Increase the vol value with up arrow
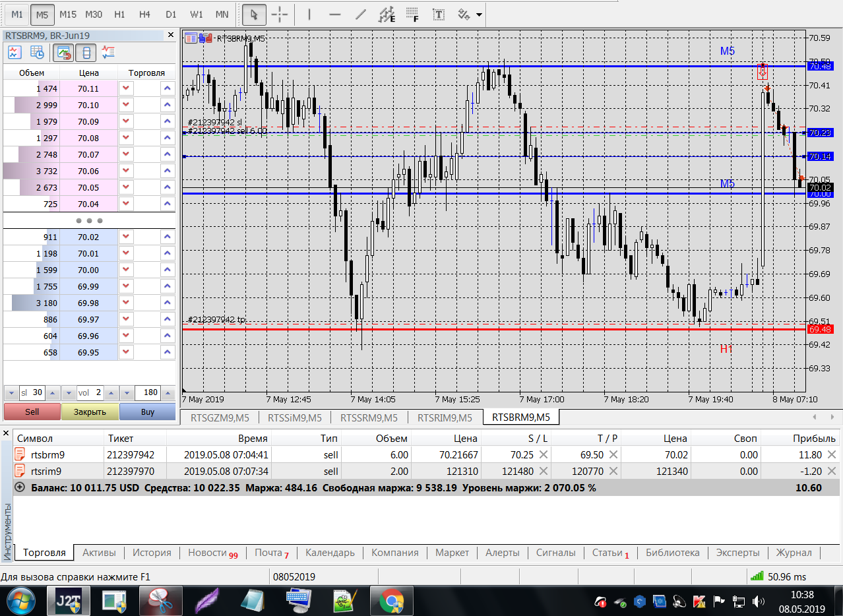Image resolution: width=843 pixels, height=616 pixels. pyautogui.click(x=110, y=393)
